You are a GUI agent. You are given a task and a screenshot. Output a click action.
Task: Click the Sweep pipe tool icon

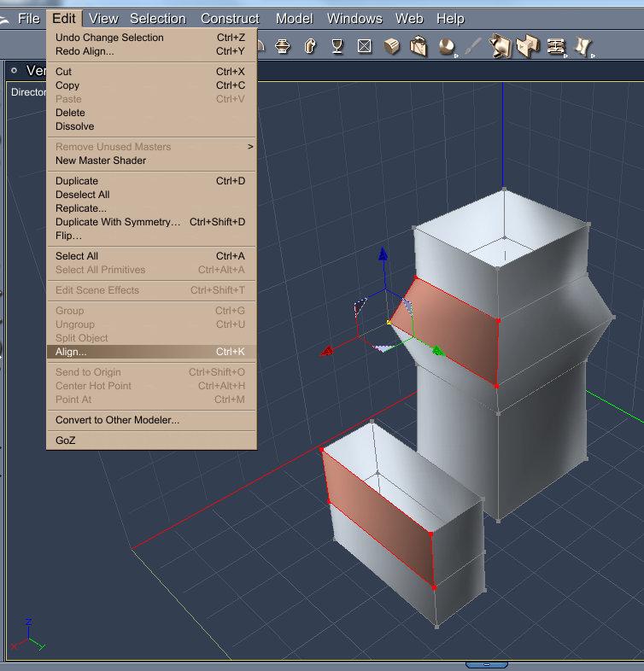pyautogui.click(x=310, y=46)
